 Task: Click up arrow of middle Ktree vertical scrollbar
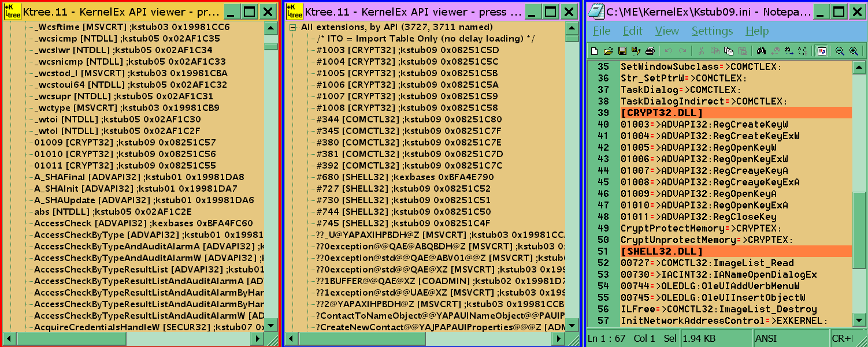pos(571,28)
